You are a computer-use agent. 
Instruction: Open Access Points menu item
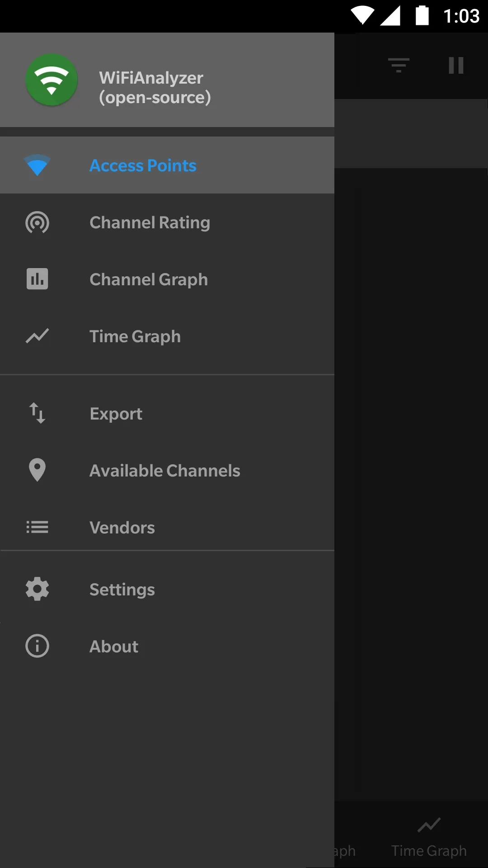143,165
